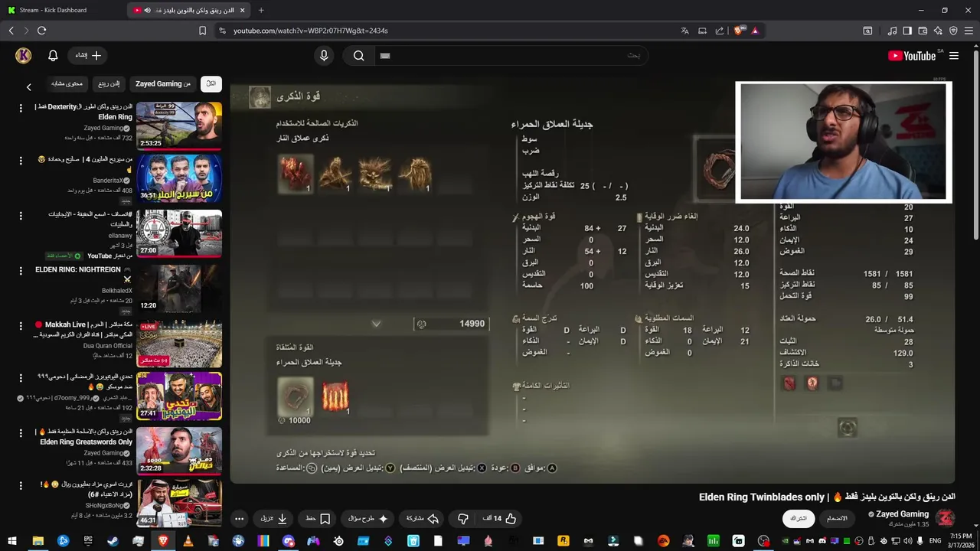Go back in browser history
The height and width of the screenshot is (551, 980).
[x=11, y=31]
